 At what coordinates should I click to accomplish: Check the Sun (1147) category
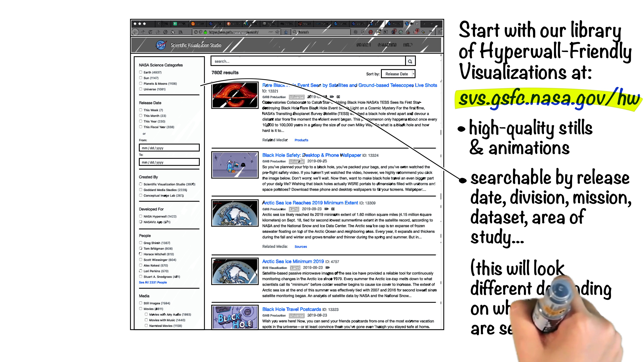coord(141,78)
